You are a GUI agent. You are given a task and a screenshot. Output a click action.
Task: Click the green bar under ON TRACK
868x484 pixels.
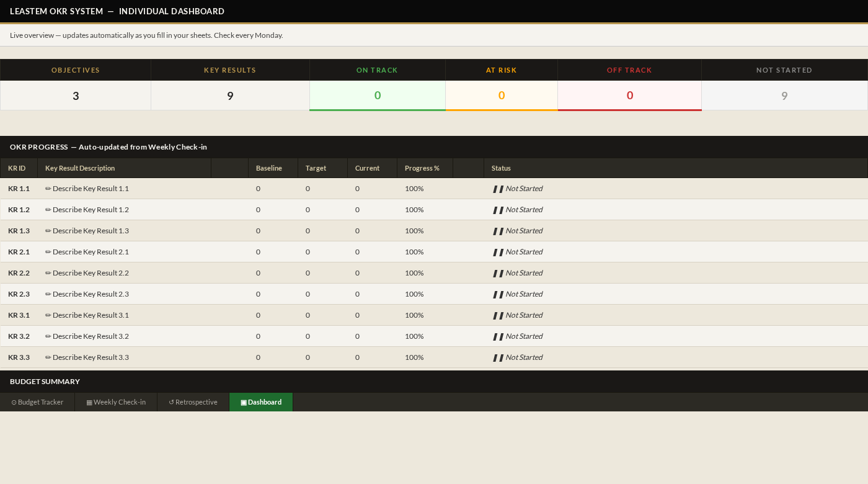378,109
